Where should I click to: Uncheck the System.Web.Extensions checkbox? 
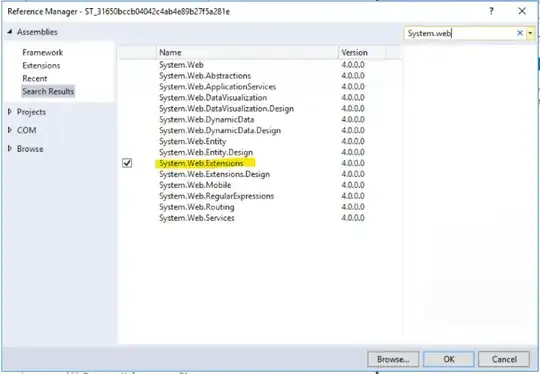coord(127,163)
